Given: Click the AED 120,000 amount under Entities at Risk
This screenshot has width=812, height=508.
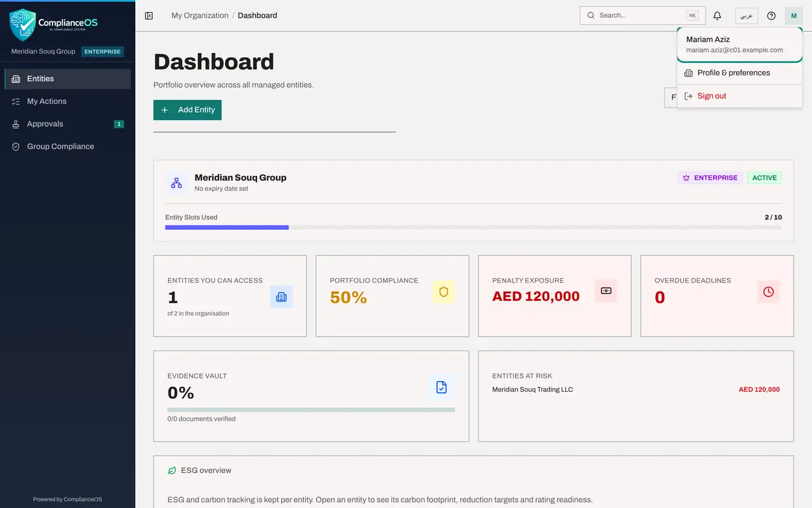Looking at the screenshot, I should pyautogui.click(x=759, y=390).
